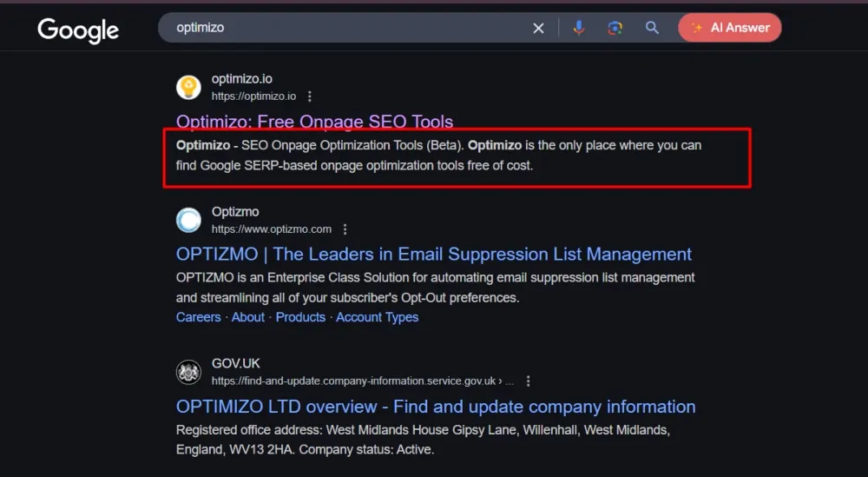Click the magnifying glass search icon
Viewport: 868px width, 477px height.
pos(652,28)
